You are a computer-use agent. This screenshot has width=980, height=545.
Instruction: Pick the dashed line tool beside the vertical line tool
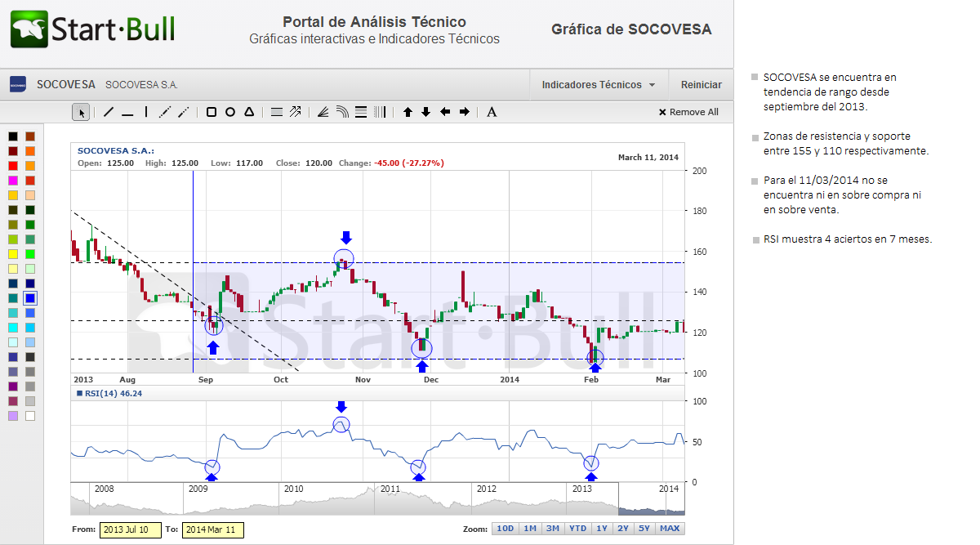tap(165, 112)
